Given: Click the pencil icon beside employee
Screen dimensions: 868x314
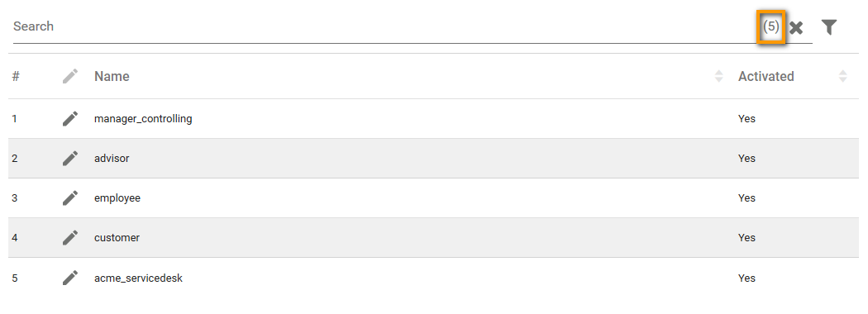Looking at the screenshot, I should [70, 197].
